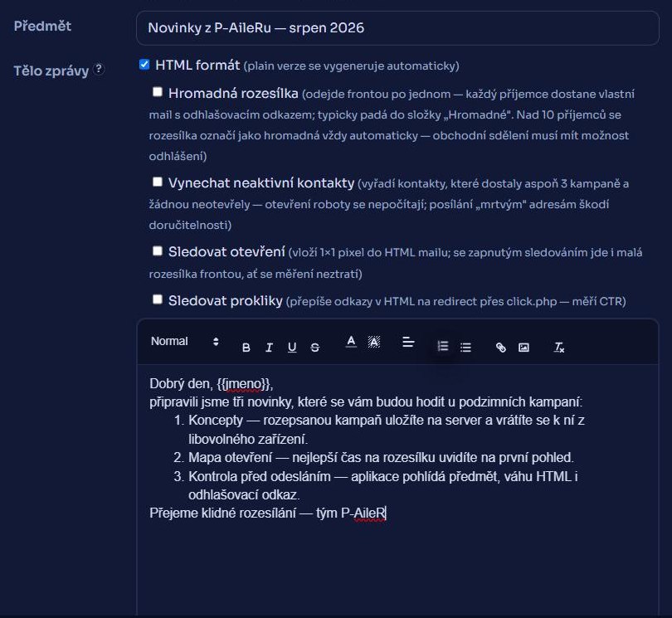Open the help icon next to Tělo zprávy
672x618 pixels.
99,69
